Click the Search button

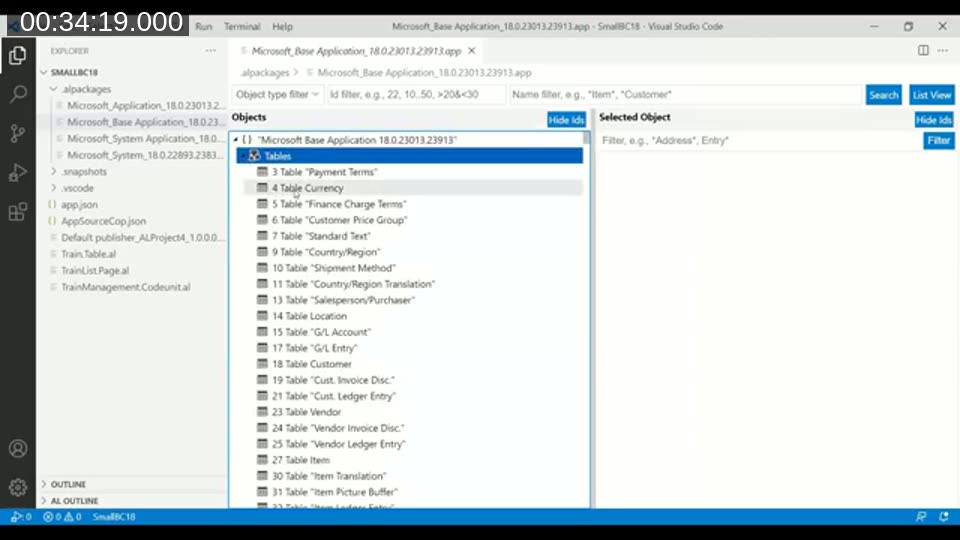[x=883, y=95]
